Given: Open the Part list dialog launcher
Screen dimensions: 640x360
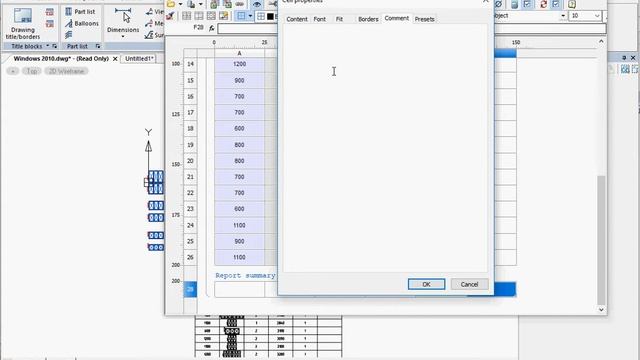Looking at the screenshot, I should (98, 46).
